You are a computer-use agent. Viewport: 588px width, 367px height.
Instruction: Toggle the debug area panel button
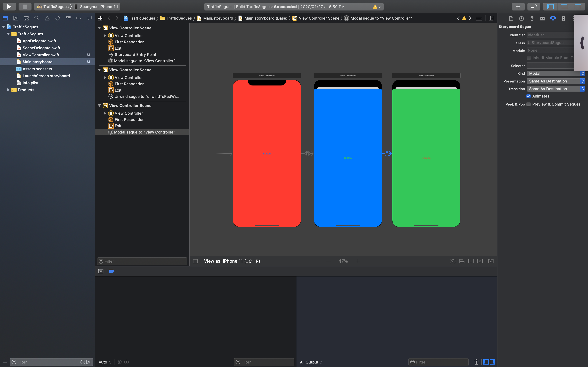pos(564,7)
